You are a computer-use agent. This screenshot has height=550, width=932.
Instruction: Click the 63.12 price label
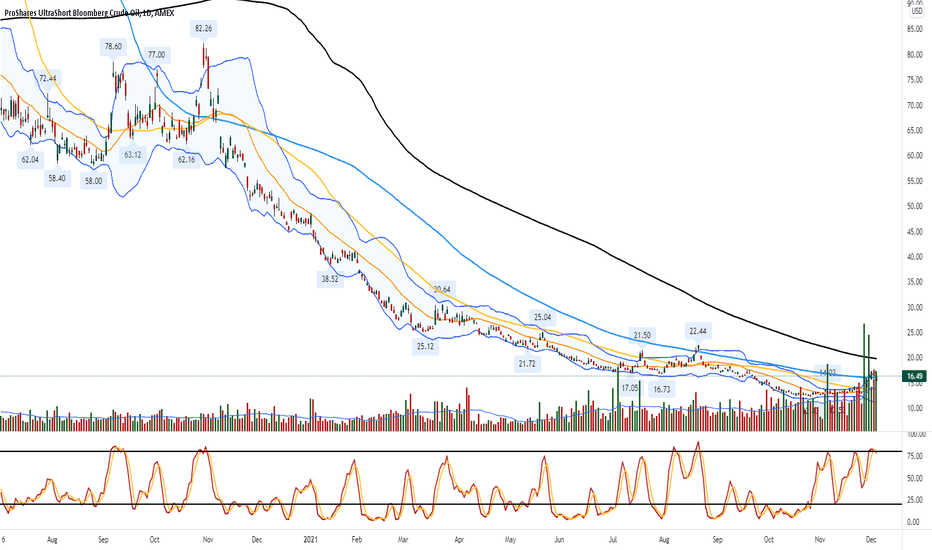click(x=133, y=155)
